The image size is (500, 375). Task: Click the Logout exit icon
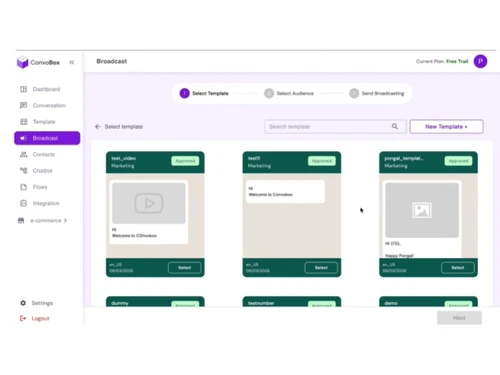23,318
